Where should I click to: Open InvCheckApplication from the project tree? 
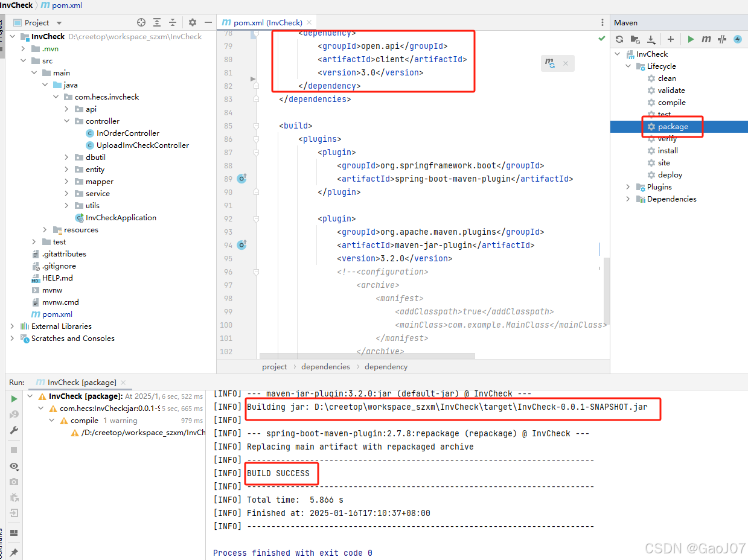coord(121,217)
